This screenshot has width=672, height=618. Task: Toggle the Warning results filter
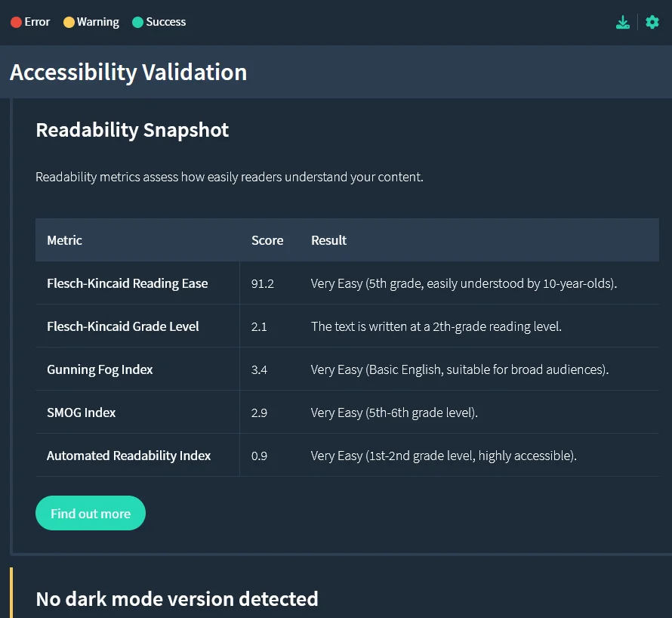point(91,22)
